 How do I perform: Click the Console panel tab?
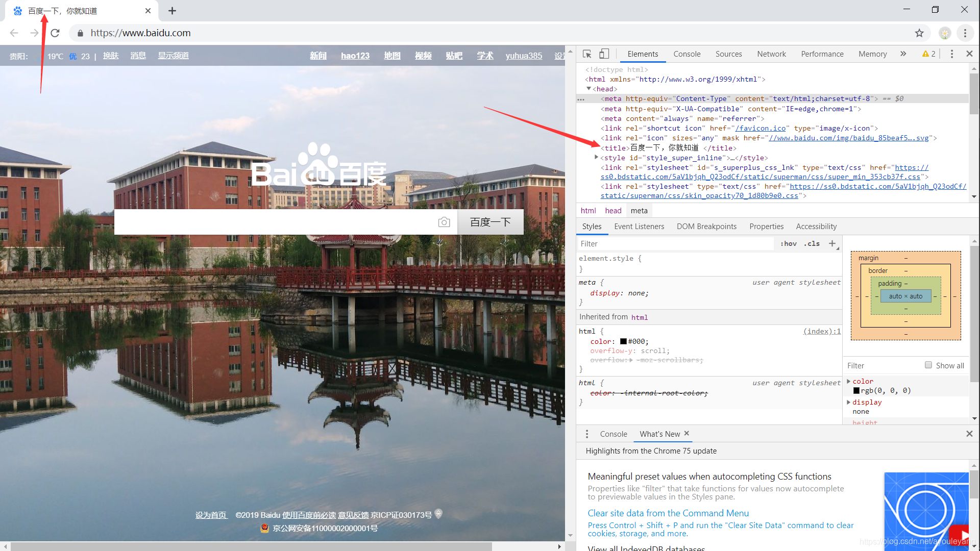(x=687, y=54)
